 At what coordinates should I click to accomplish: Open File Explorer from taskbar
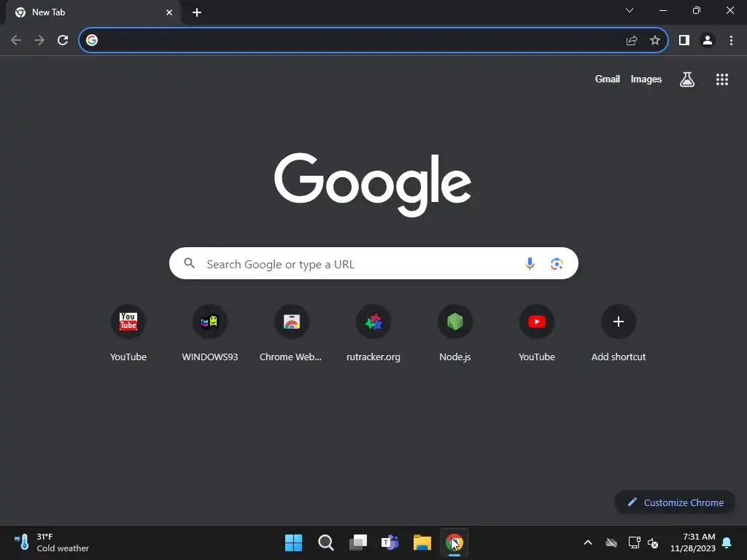(x=422, y=542)
